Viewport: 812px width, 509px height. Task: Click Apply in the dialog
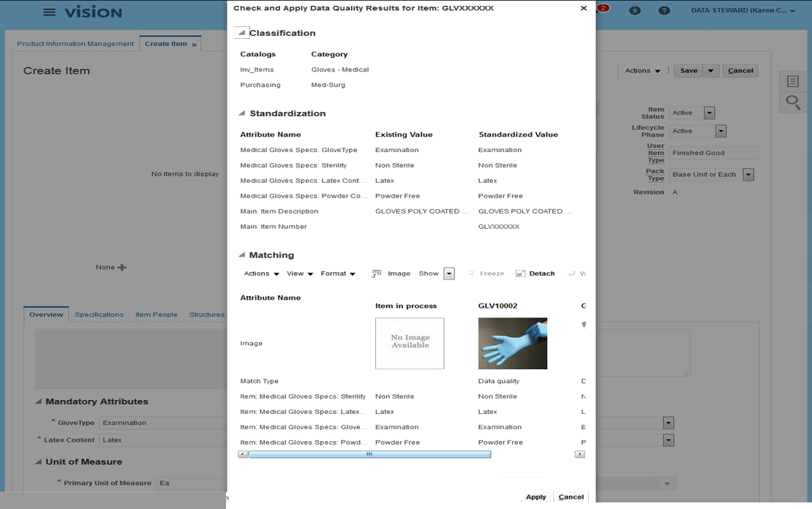(x=535, y=497)
